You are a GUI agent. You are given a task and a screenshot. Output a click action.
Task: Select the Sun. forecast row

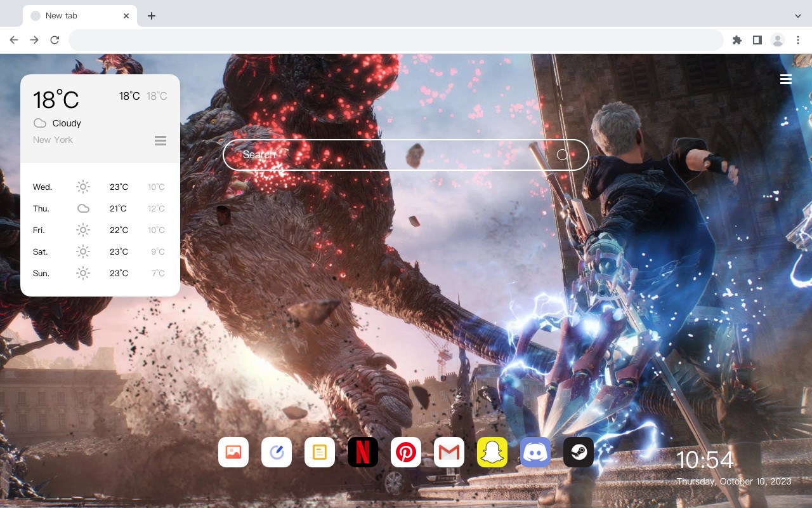point(100,273)
